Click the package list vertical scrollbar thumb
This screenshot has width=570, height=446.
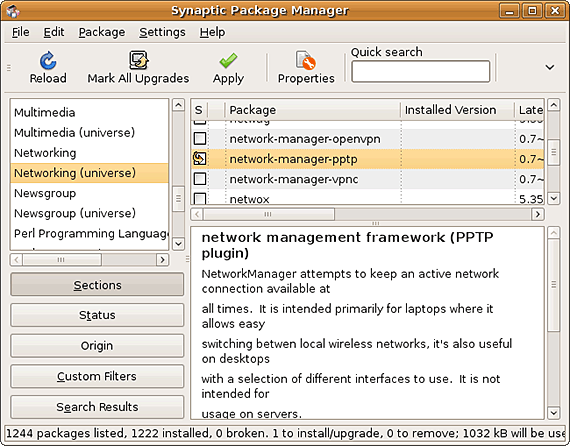click(554, 153)
